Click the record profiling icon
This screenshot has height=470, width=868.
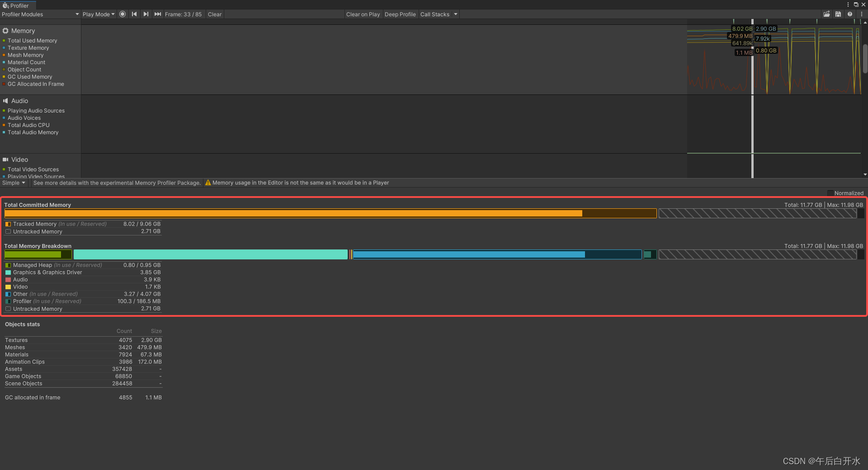[x=123, y=14]
